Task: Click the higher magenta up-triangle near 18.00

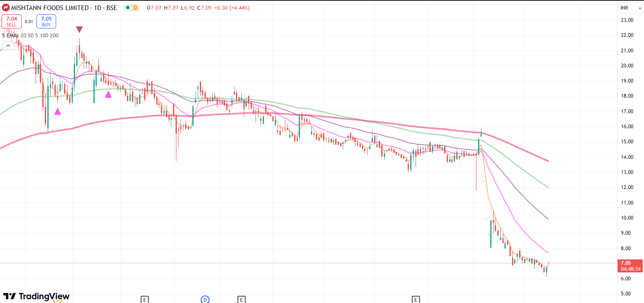Action: click(x=109, y=94)
